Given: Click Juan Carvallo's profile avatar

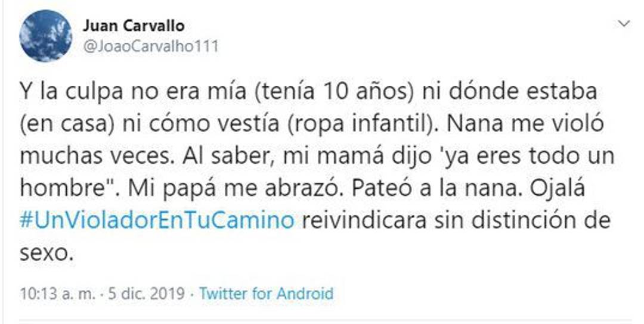Looking at the screenshot, I should coord(46,35).
